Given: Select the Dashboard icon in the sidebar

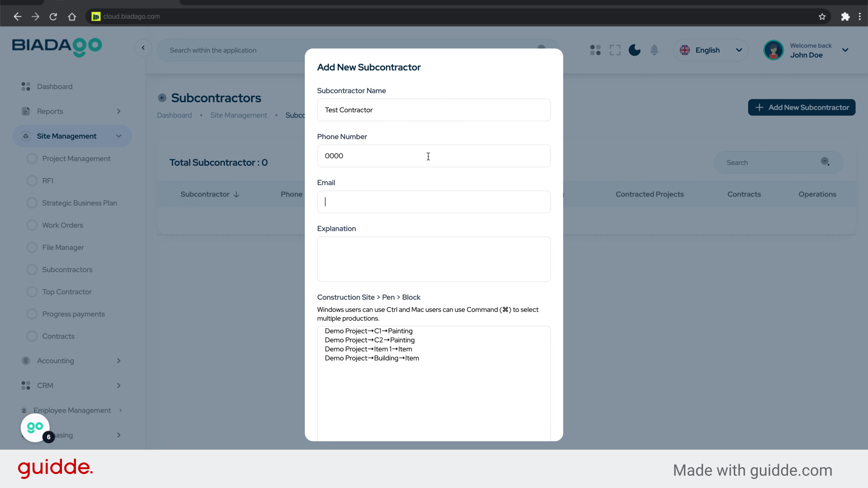Looking at the screenshot, I should coord(25,86).
